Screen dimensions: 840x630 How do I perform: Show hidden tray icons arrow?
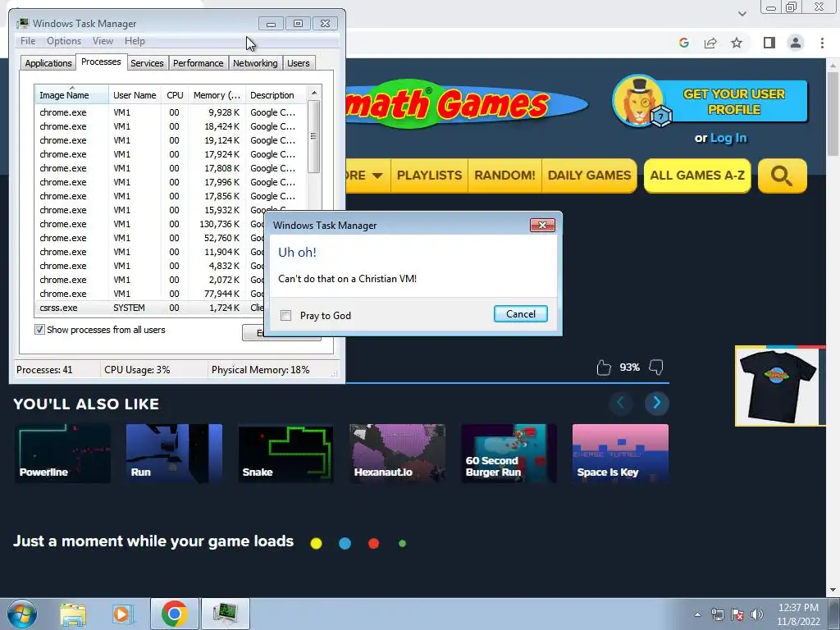[697, 614]
